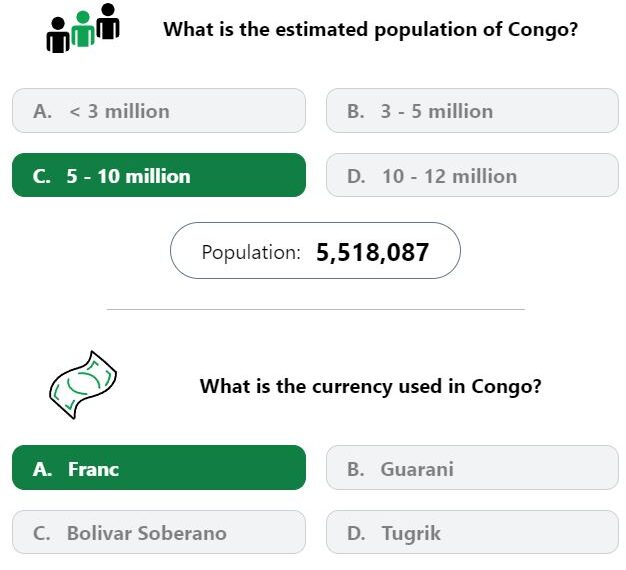Click the currency used in Congo question
626x570 pixels.
370,386
